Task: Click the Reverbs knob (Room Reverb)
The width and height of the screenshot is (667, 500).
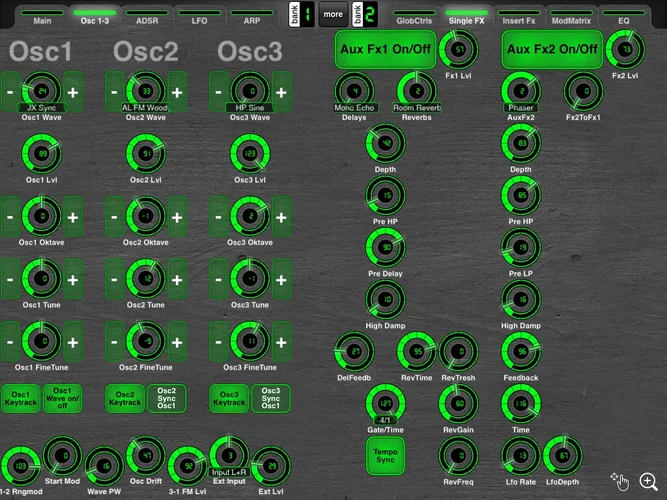Action: point(417,91)
